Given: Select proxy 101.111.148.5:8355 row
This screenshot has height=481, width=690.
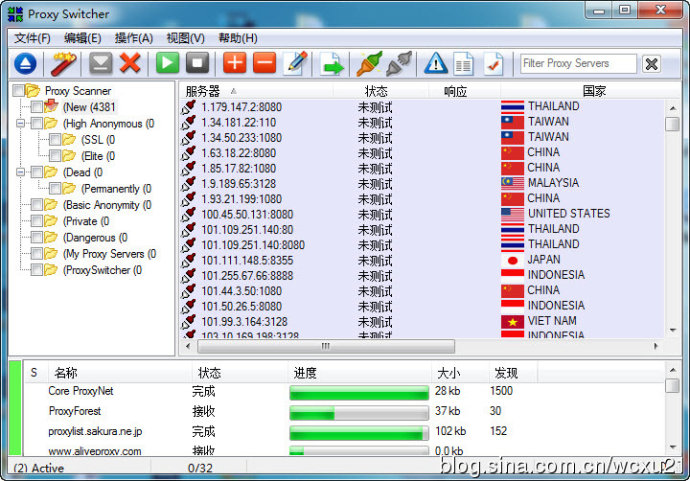Looking at the screenshot, I should tap(422, 260).
